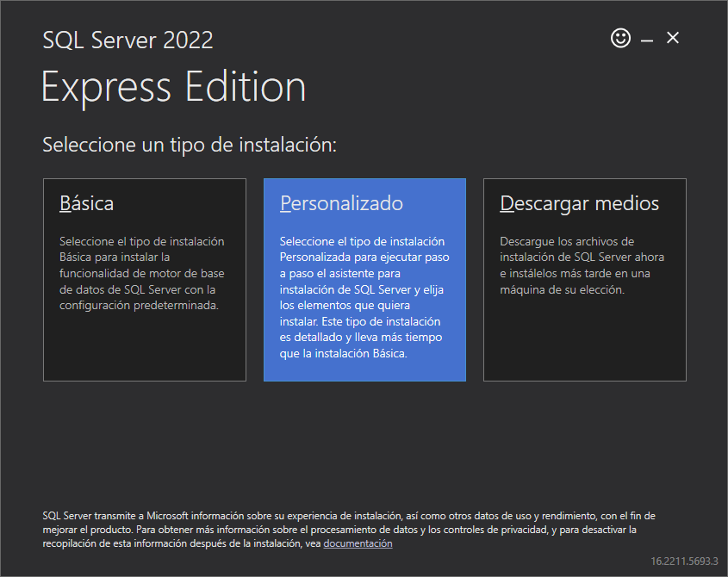
Task: Pick the Descargar medios option
Action: (584, 280)
